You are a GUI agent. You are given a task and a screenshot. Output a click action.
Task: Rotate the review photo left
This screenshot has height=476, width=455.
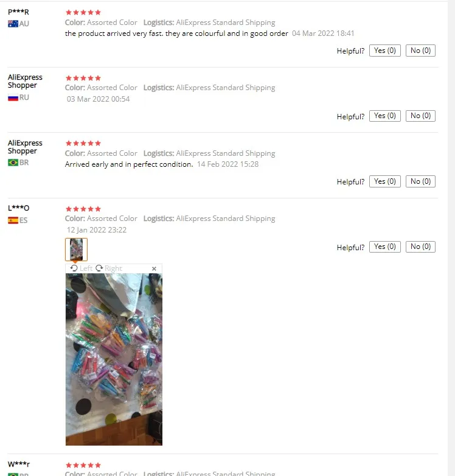click(82, 268)
